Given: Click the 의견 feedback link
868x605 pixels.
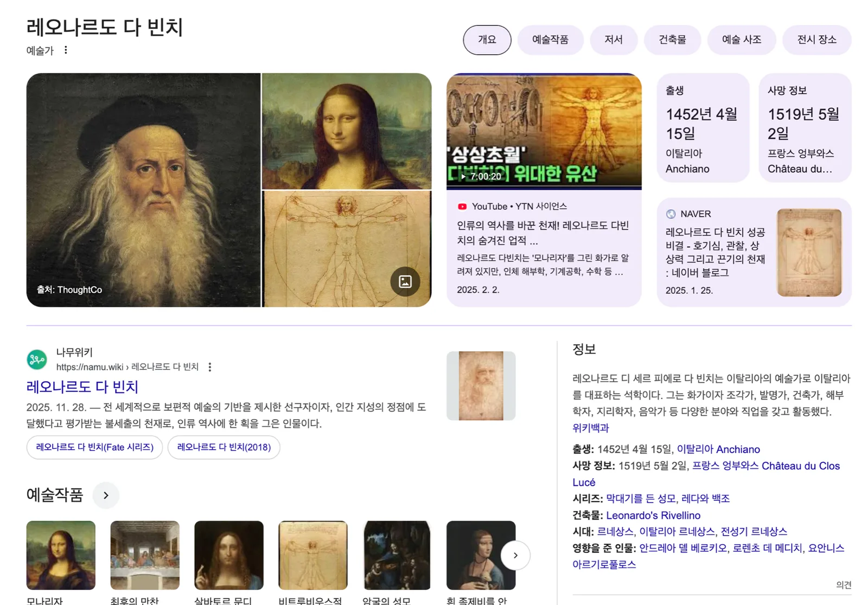Looking at the screenshot, I should pyautogui.click(x=844, y=584).
